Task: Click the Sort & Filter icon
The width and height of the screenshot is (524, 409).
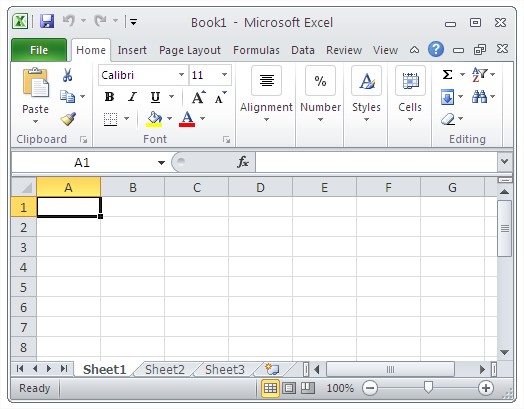Action: 479,74
